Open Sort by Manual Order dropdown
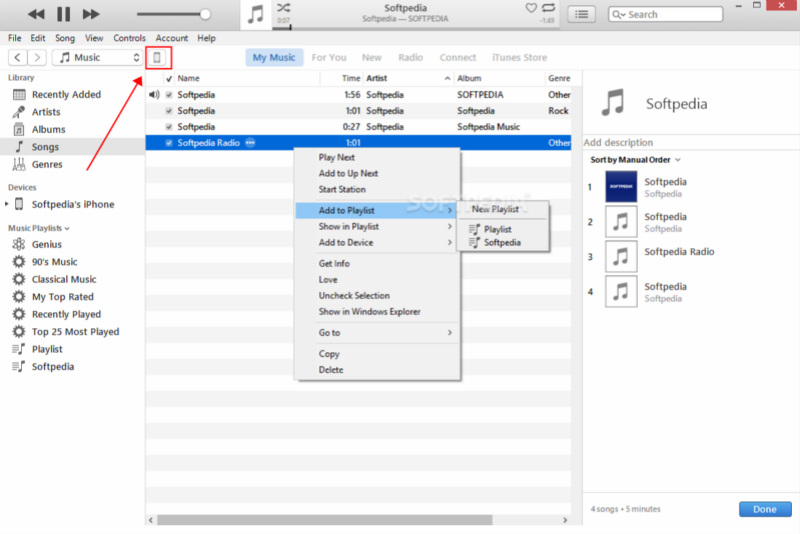800x534 pixels. click(x=635, y=160)
